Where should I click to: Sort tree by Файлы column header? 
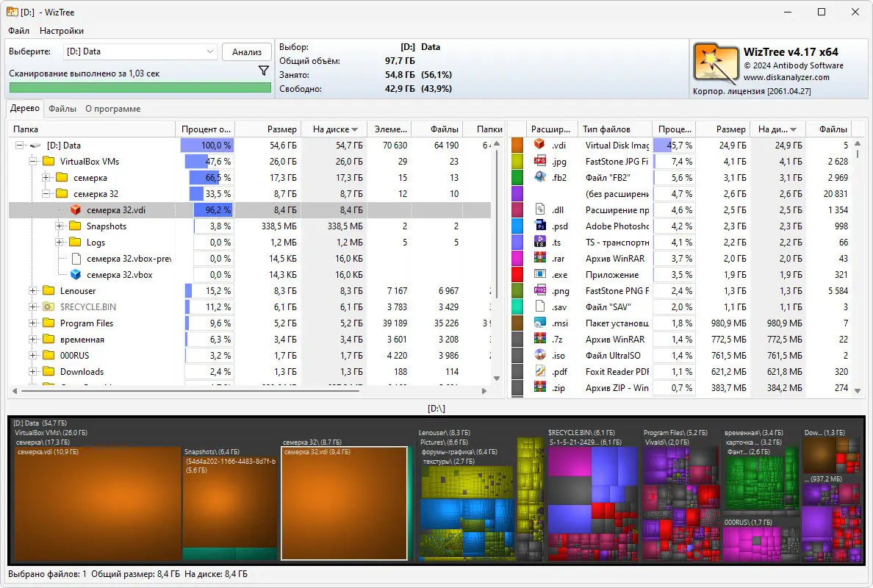click(438, 129)
